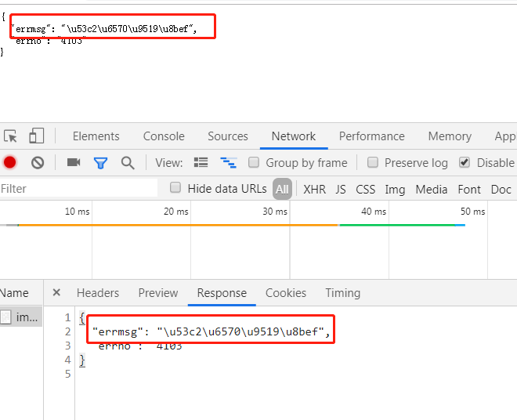Open the Elements panel tab
The image size is (517, 420).
pyautogui.click(x=96, y=136)
